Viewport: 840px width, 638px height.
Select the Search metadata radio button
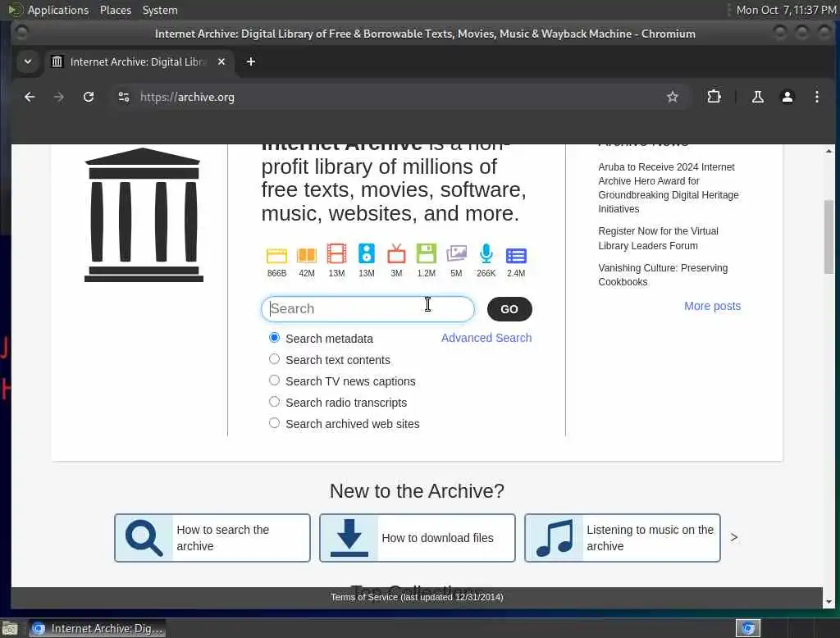pyautogui.click(x=274, y=338)
